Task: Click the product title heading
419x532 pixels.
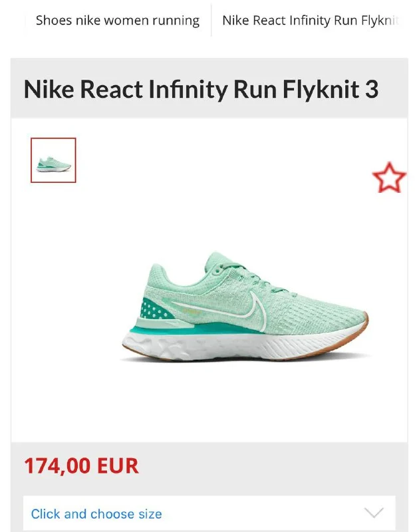Action: click(x=202, y=90)
